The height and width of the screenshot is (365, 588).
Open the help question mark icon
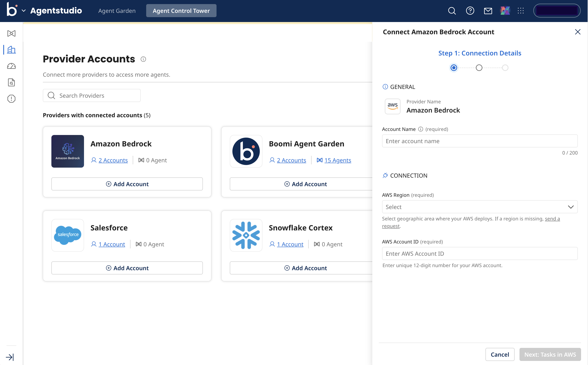pos(470,11)
